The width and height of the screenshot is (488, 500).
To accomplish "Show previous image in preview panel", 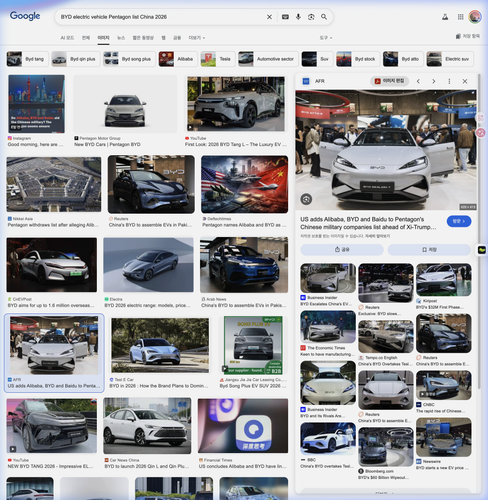I will pos(418,81).
